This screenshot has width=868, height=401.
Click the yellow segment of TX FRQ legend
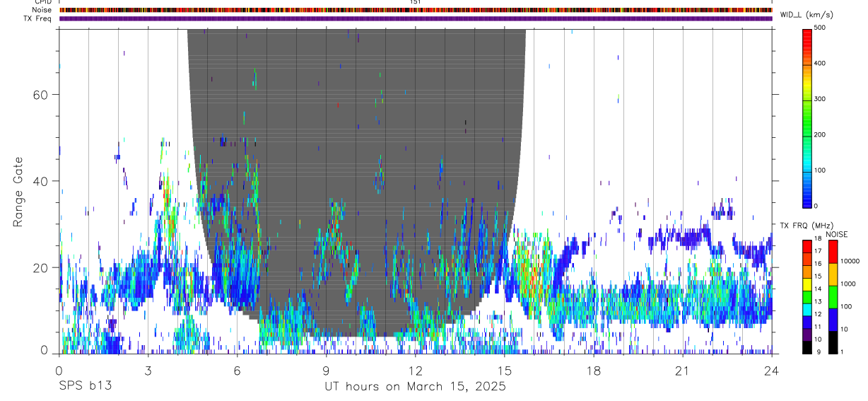pyautogui.click(x=807, y=284)
